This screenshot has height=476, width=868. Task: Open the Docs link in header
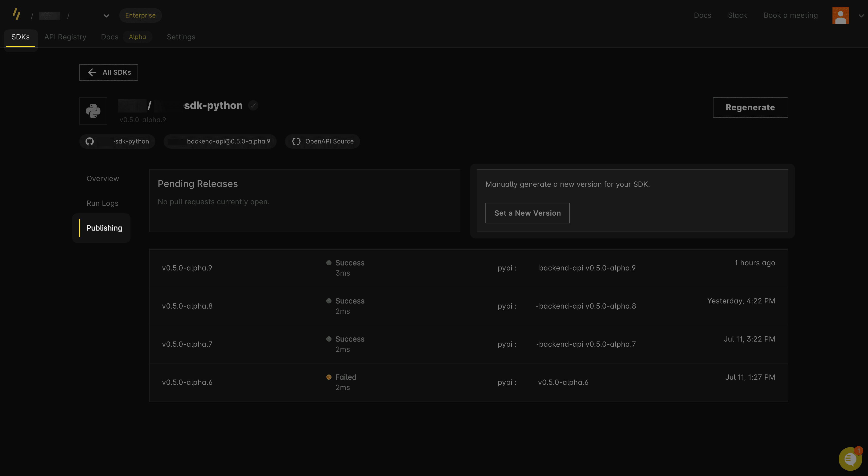(702, 15)
